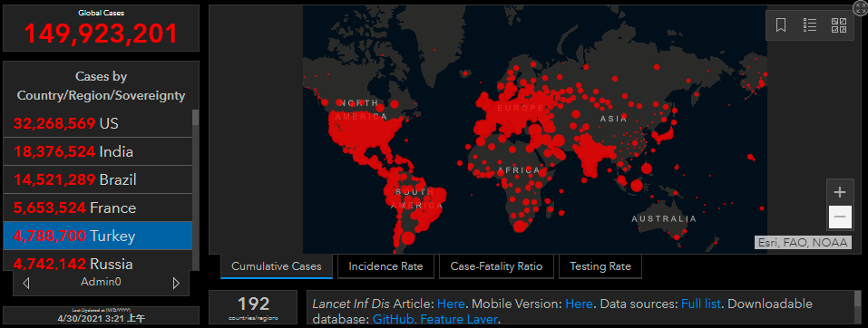The height and width of the screenshot is (328, 868).
Task: Switch to Incidence Rate tab
Action: click(385, 266)
